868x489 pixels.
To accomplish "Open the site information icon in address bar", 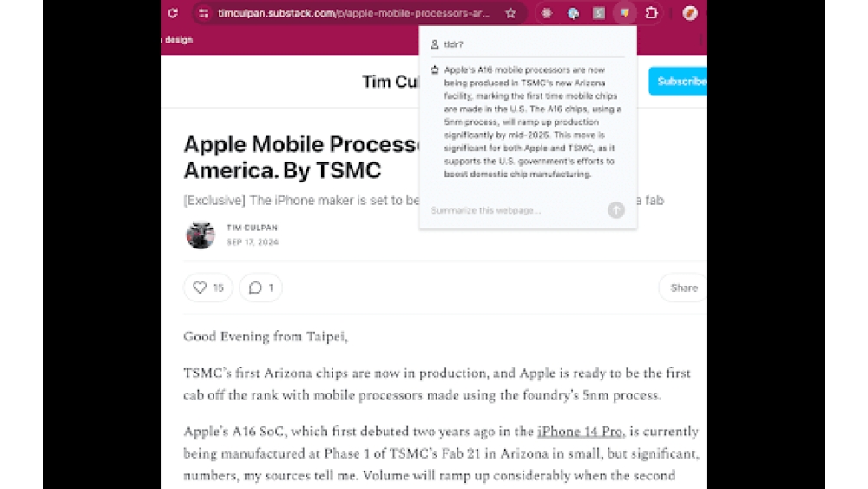I will point(203,13).
